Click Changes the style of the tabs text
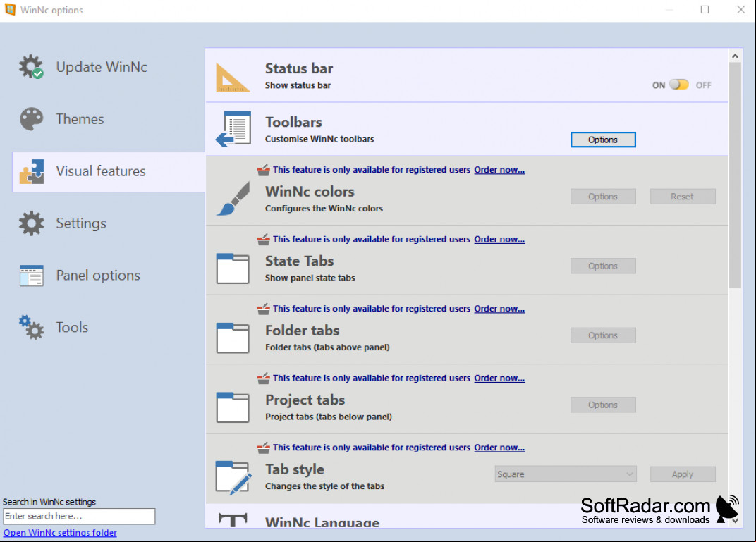 coord(324,486)
